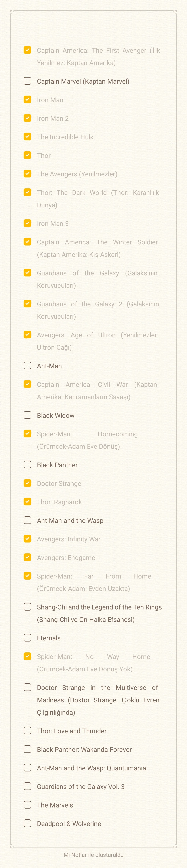Image resolution: width=187 pixels, height=868 pixels.
Task: Click the Captain America: Civil War text
Action: point(97,390)
